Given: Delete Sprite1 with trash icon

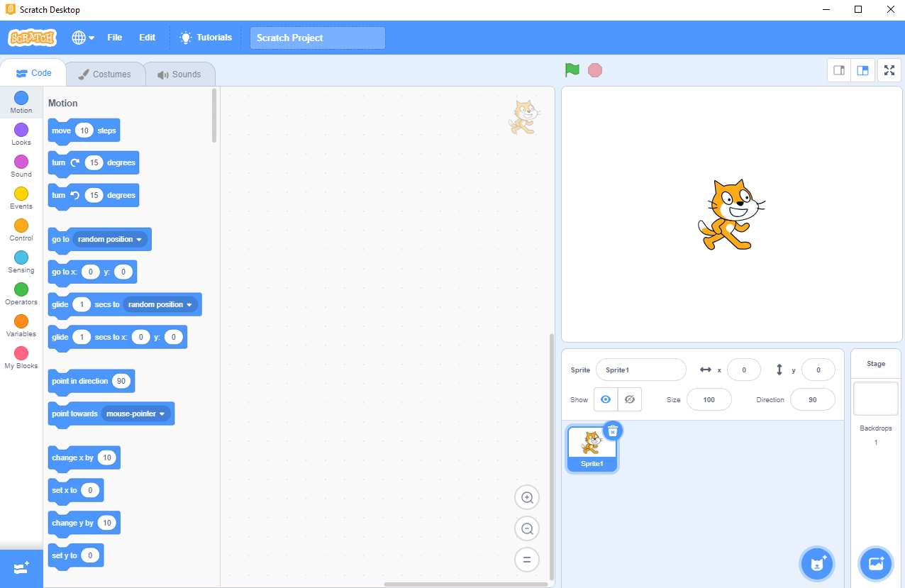Looking at the screenshot, I should click(x=613, y=431).
